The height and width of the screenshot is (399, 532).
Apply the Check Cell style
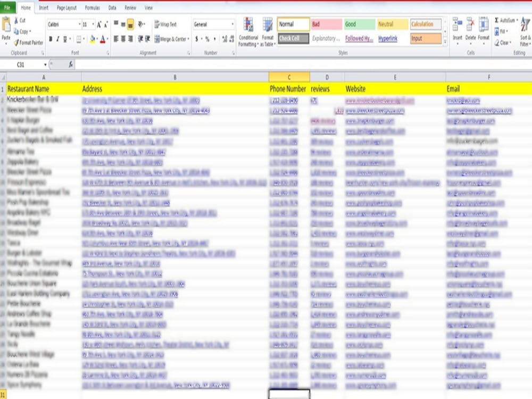click(x=294, y=38)
